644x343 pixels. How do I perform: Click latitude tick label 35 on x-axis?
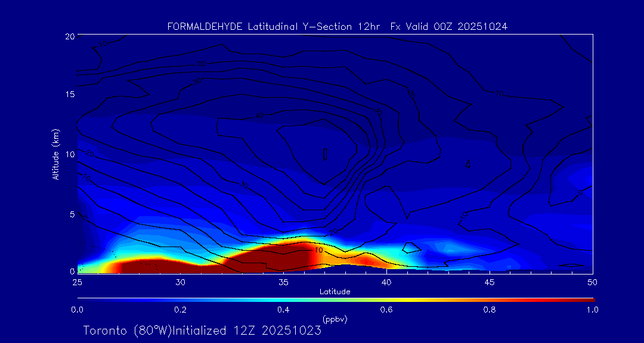tap(283, 282)
